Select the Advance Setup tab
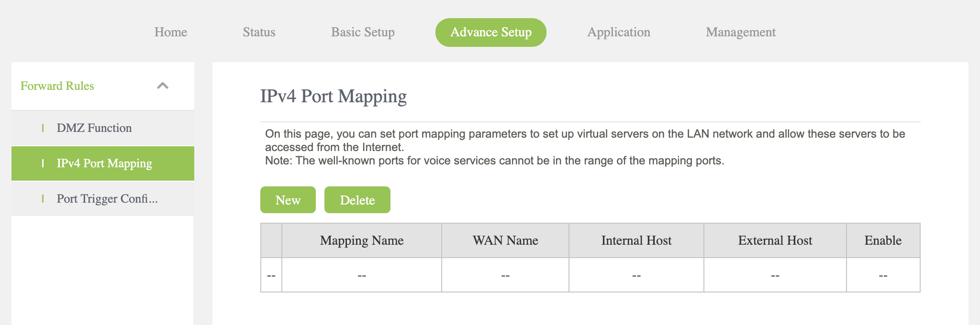980x325 pixels. (491, 32)
